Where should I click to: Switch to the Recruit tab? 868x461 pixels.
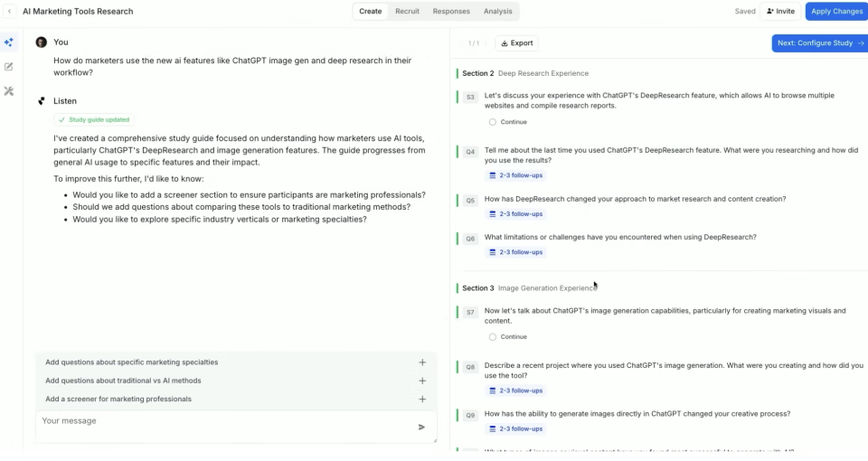(x=407, y=12)
